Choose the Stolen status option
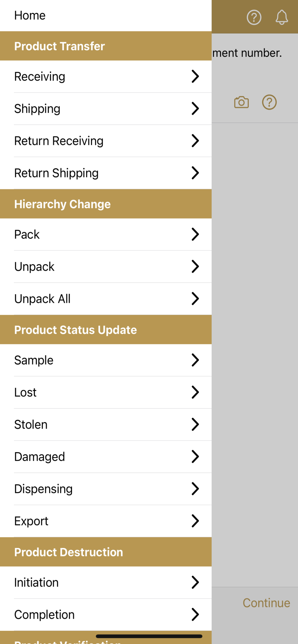 tap(106, 424)
